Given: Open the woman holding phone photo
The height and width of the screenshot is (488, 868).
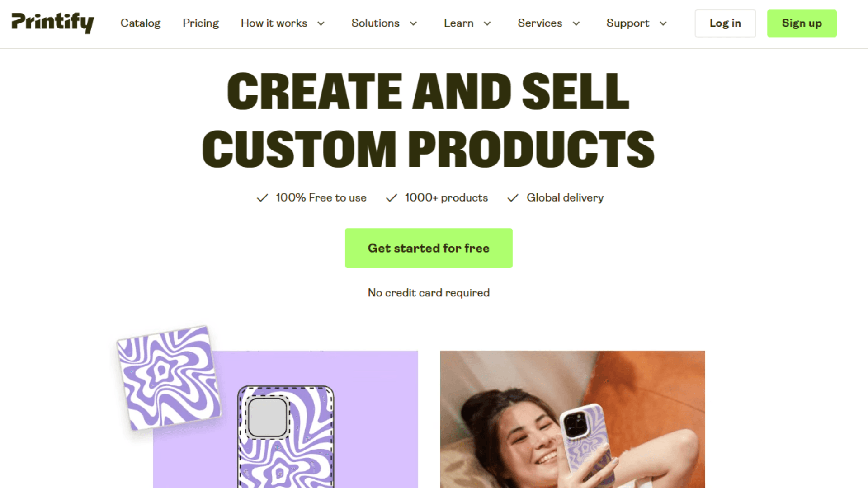Looking at the screenshot, I should click(x=572, y=419).
